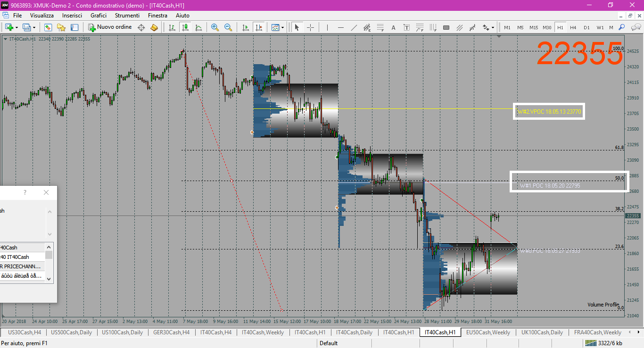Viewport: 644px width, 348px height.
Task: Switch to GER30Cash,H4 chart tab
Action: tap(171, 332)
